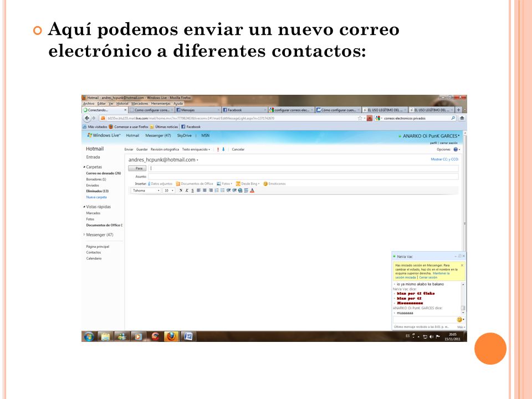Stop loading with the red X button
532x399 pixels.
click(370, 118)
